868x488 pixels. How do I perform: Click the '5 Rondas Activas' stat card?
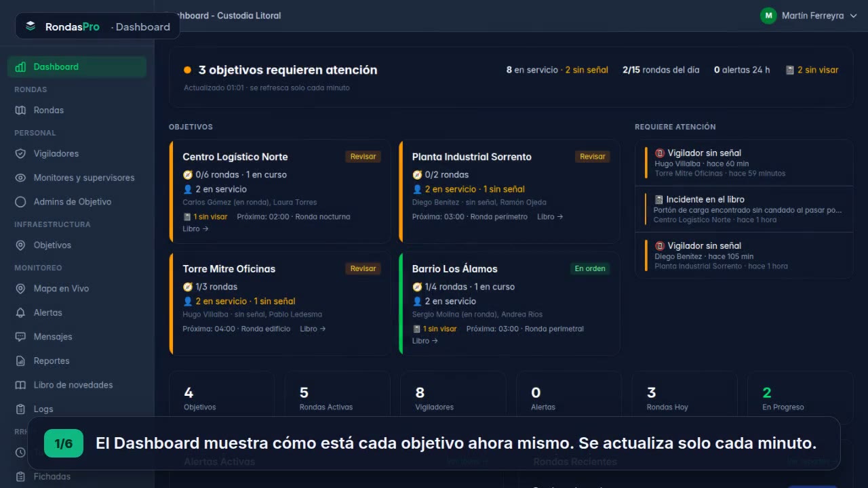tap(338, 398)
